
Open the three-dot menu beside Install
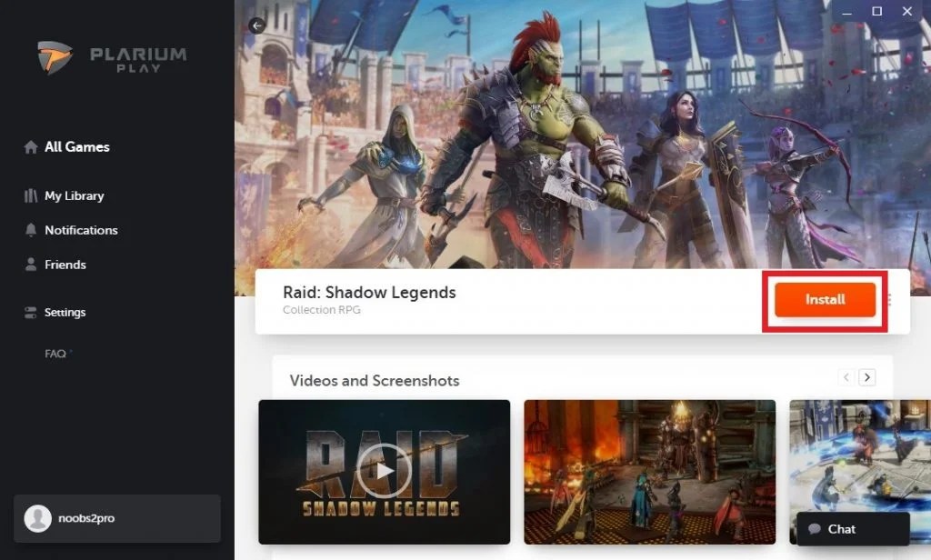coord(889,300)
